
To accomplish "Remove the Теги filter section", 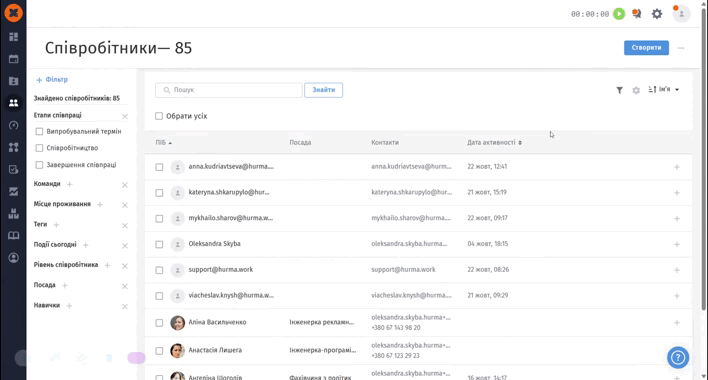I will pos(125,226).
